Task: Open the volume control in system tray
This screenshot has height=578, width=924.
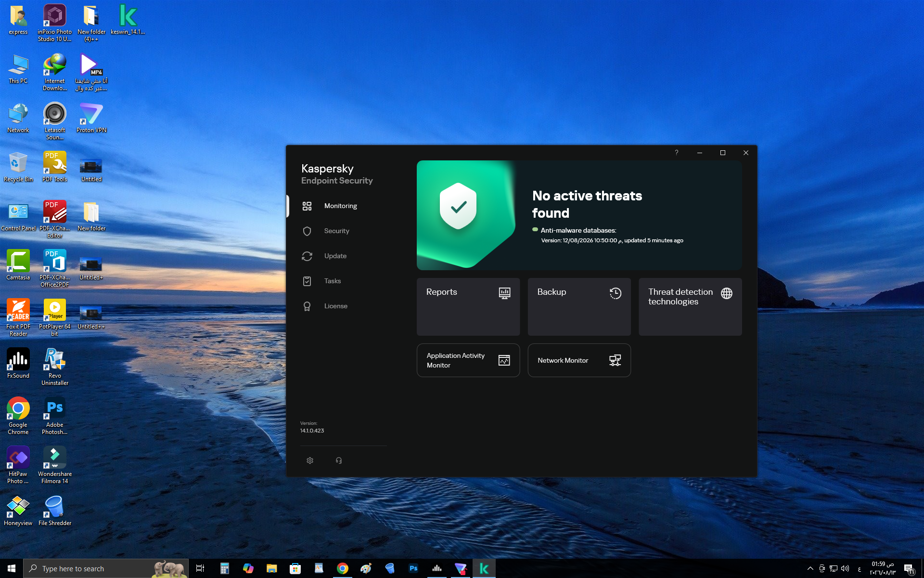Action: click(x=845, y=568)
